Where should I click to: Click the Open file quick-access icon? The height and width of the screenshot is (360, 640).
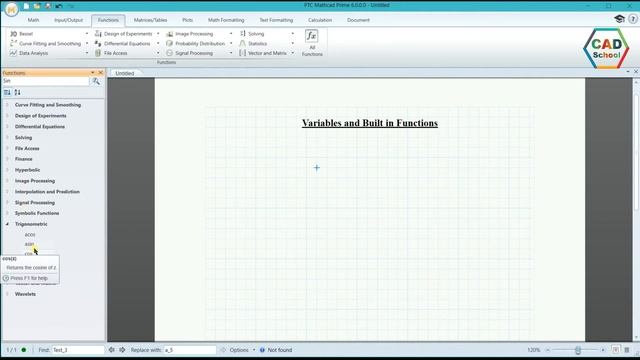tap(37, 6)
